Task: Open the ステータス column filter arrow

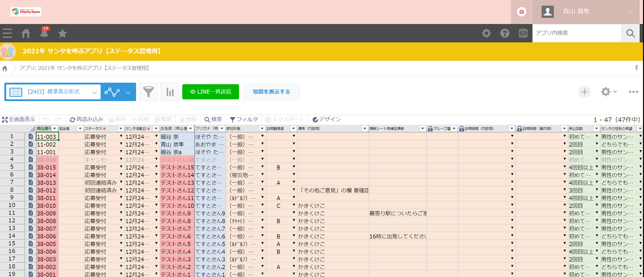Action: (121, 129)
